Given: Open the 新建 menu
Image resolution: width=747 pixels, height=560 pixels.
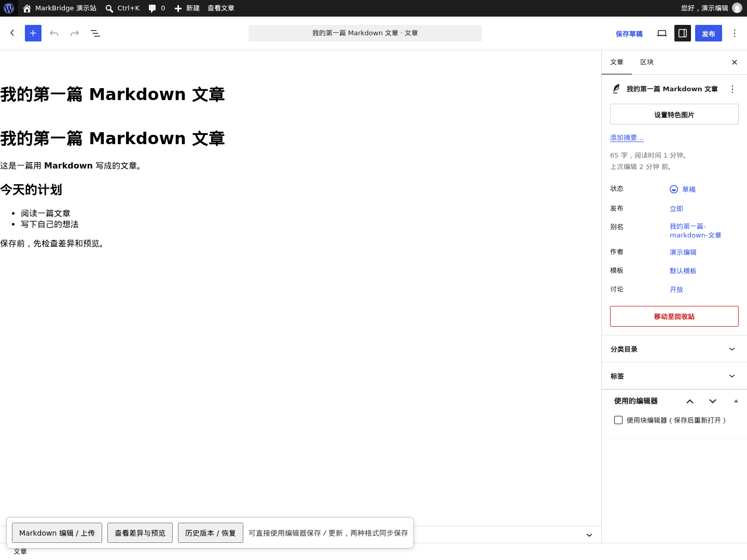Looking at the screenshot, I should pyautogui.click(x=187, y=8).
